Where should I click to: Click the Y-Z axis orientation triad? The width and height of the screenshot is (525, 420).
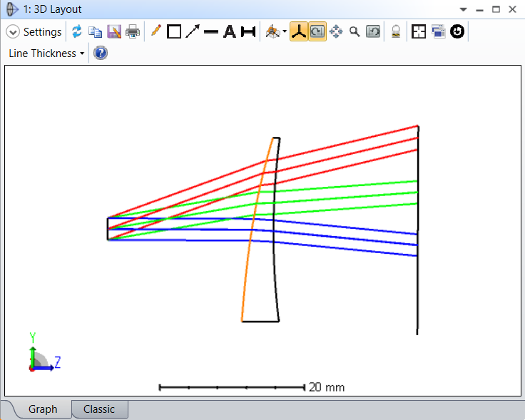click(44, 353)
